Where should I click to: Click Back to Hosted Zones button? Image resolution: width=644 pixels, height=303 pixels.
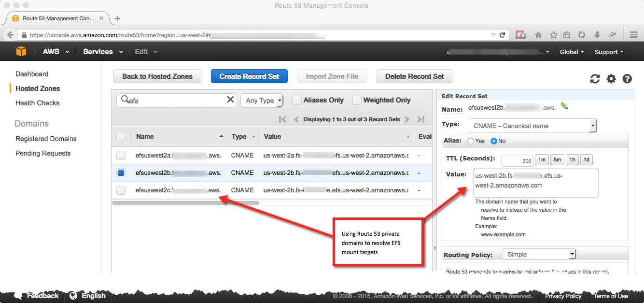pyautogui.click(x=157, y=76)
